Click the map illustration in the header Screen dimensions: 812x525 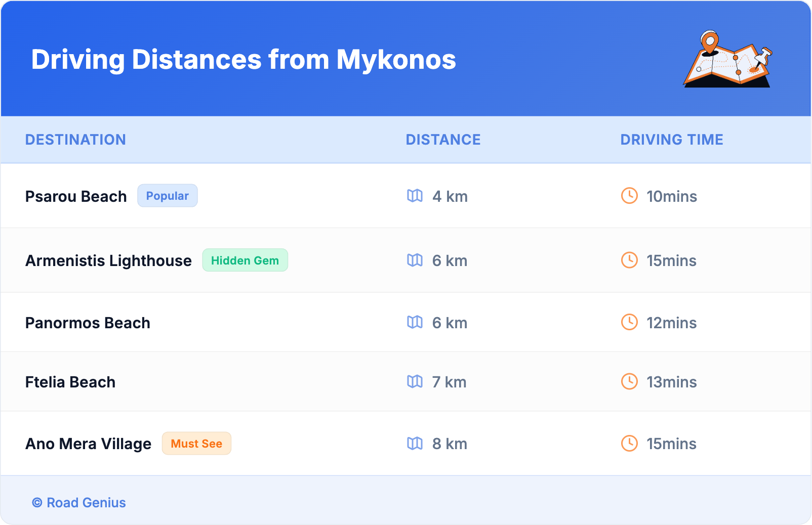(x=727, y=59)
